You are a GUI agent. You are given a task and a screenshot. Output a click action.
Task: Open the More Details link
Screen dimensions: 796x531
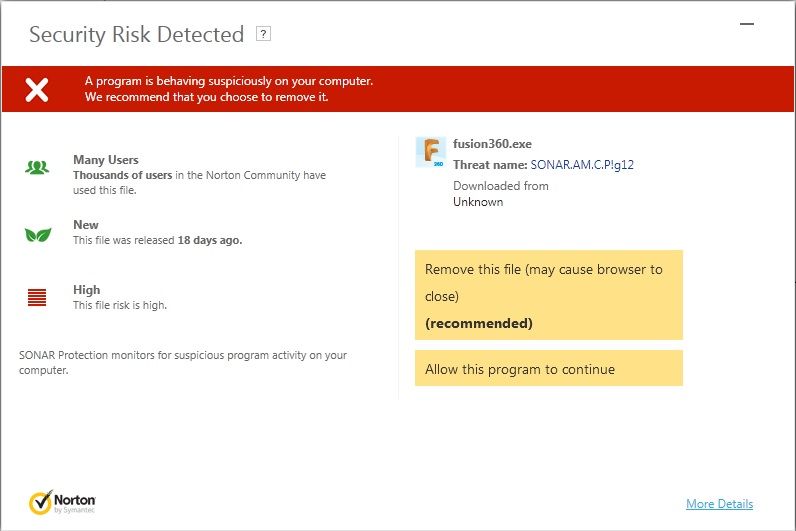pyautogui.click(x=719, y=504)
